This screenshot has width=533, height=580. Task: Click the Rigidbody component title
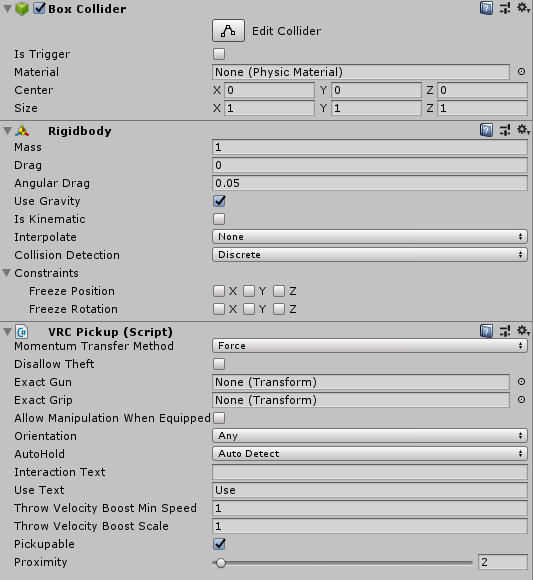(x=80, y=131)
